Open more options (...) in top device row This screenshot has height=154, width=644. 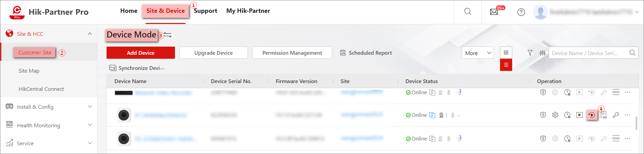pos(627,92)
